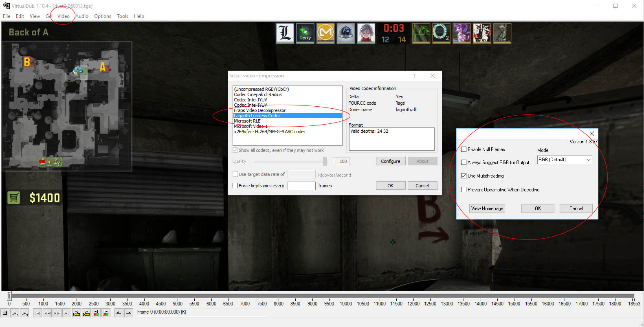Click the Quality slider handle
The width and height of the screenshot is (644, 327).
click(325, 162)
